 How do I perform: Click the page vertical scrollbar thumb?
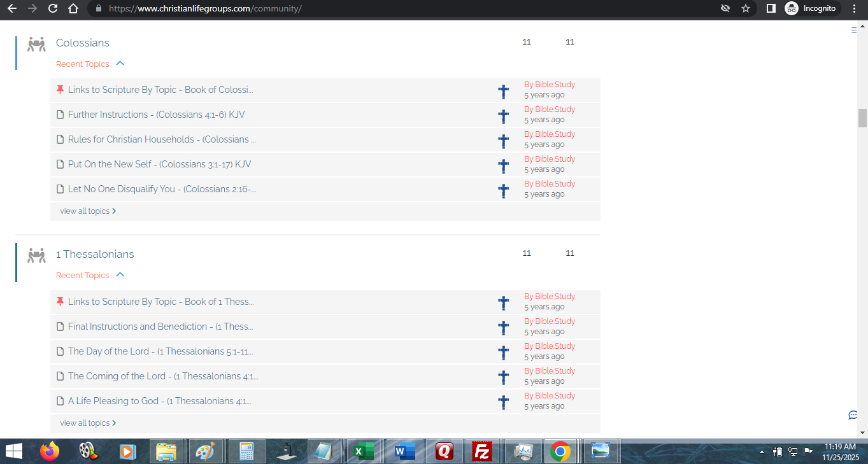pyautogui.click(x=862, y=118)
